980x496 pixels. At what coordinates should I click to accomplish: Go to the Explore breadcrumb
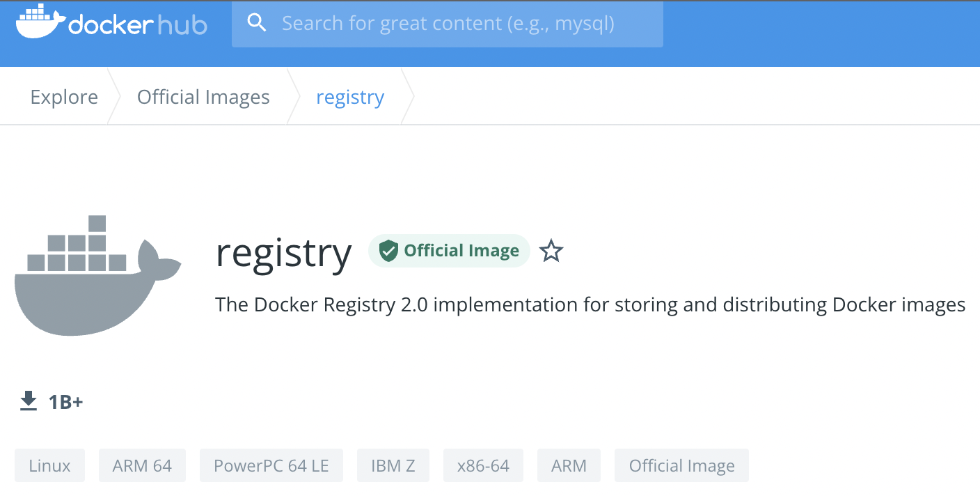coord(64,97)
